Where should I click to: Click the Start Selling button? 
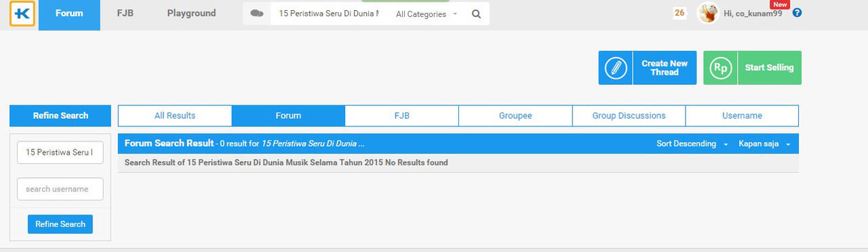pyautogui.click(x=752, y=68)
